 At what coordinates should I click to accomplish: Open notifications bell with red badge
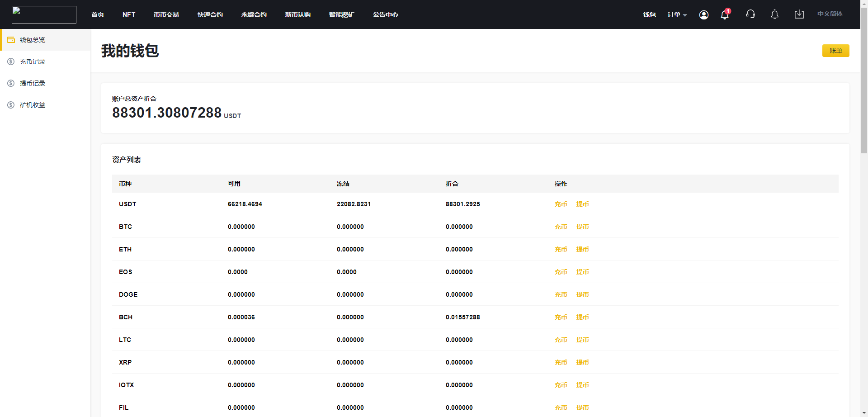pyautogui.click(x=725, y=15)
